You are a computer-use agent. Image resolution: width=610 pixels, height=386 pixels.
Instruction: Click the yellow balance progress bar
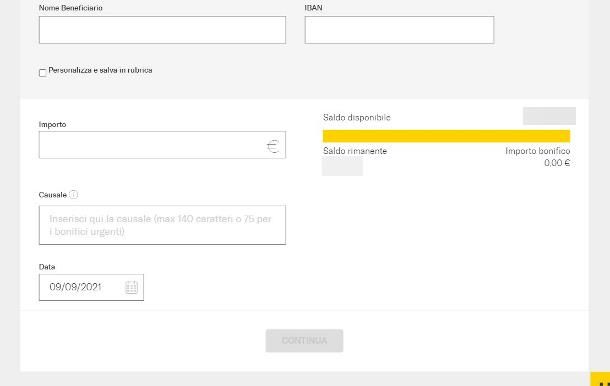(447, 136)
